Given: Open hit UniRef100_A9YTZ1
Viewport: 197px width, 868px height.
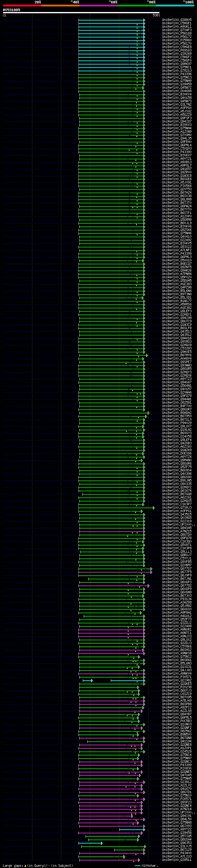Looking at the screenshot, I should pyautogui.click(x=177, y=159).
